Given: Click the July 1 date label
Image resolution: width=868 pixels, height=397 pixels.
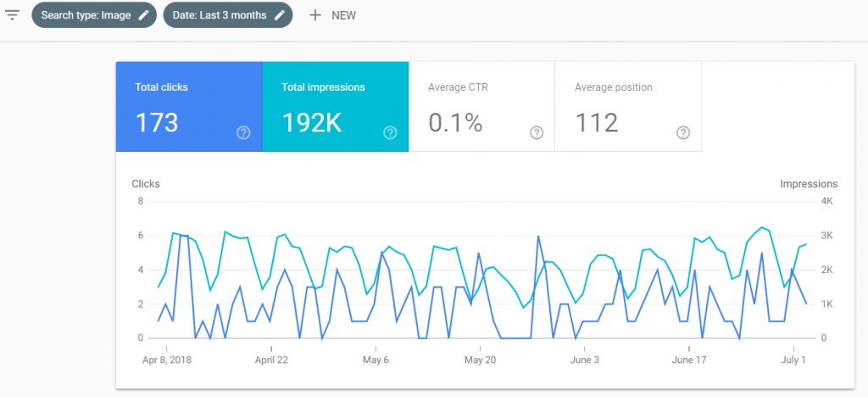Looking at the screenshot, I should 793,360.
